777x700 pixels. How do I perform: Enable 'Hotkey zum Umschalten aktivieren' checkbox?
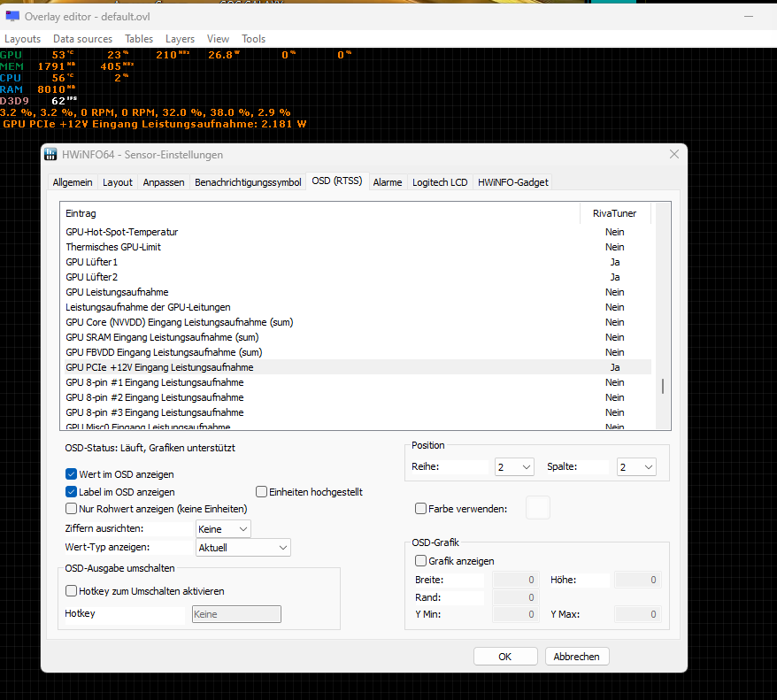72,591
